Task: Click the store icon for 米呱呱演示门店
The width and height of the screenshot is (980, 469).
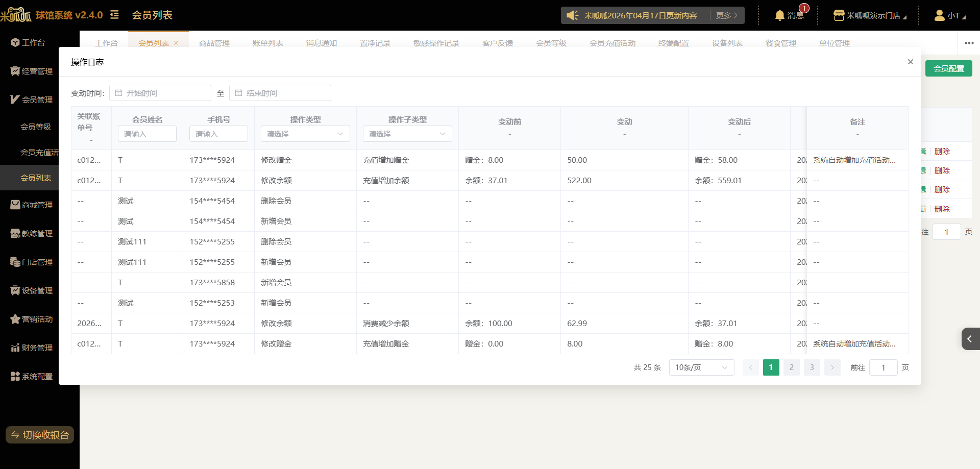Action: (839, 15)
